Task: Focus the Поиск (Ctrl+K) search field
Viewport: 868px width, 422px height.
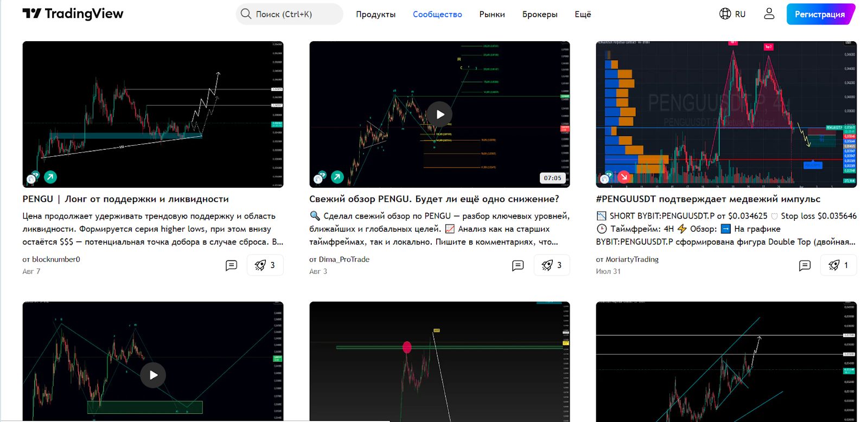Action: [x=289, y=14]
